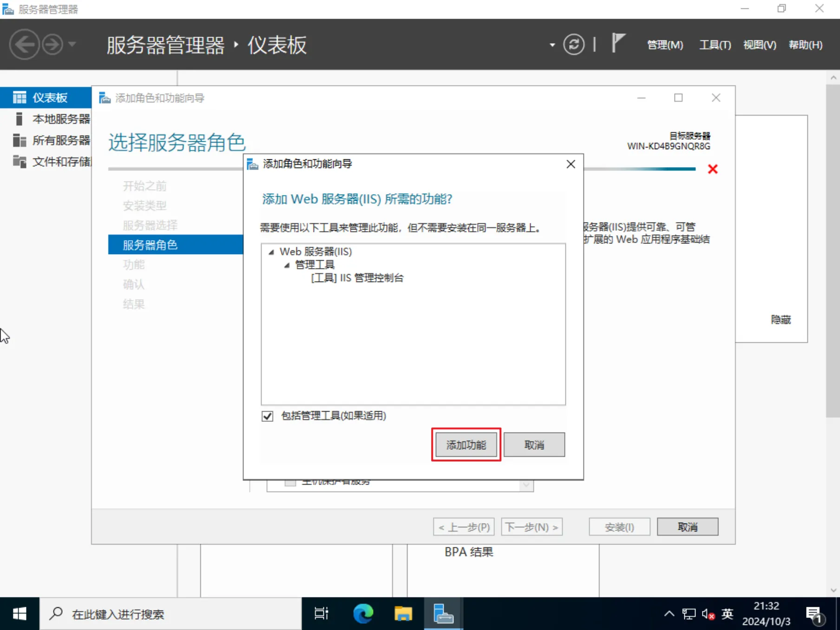Click 隐藏 link in dashboard panel
Viewport: 840px width, 630px height.
[781, 320]
